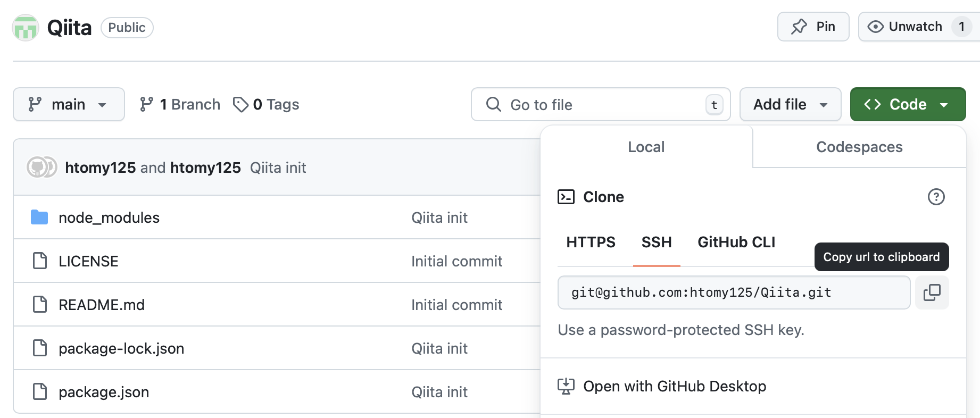Click the first htomy125 author link

coord(100,168)
